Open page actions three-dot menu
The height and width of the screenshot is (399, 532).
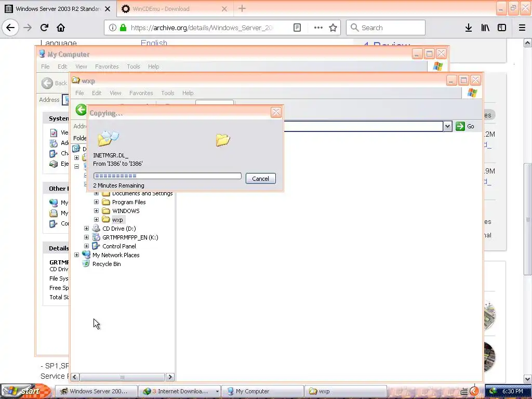[318, 28]
